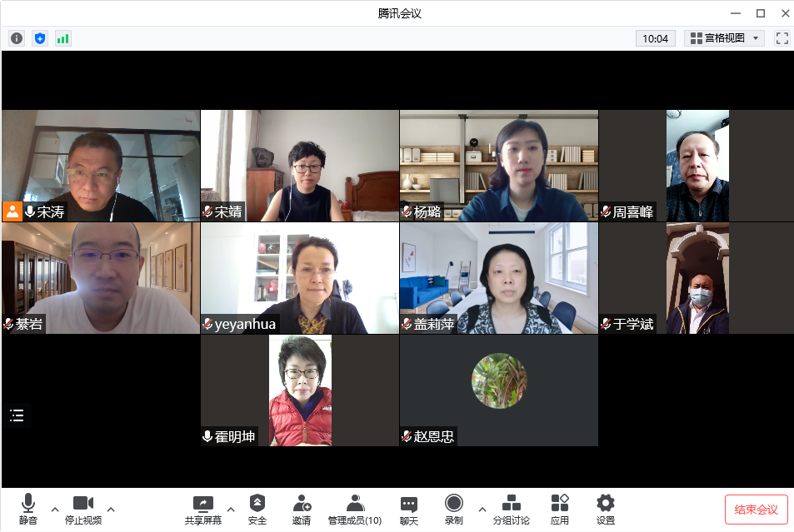The width and height of the screenshot is (794, 532).
Task: Expand the audio options arrow beside 静音
Action: pos(55,509)
